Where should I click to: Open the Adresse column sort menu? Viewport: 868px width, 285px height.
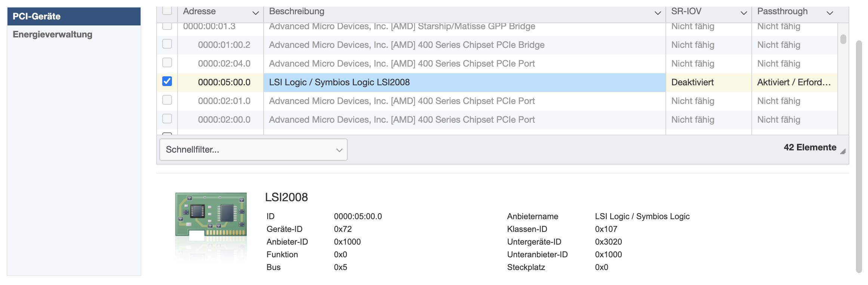[256, 13]
